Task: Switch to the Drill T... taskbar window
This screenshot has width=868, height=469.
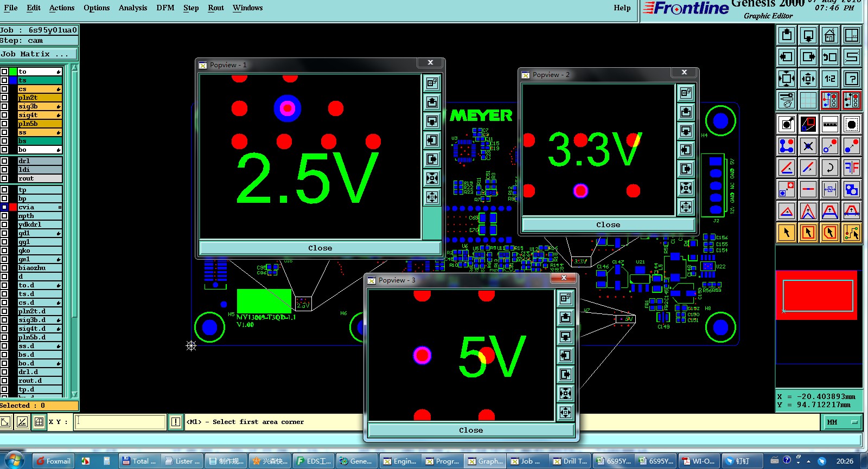Action: click(570, 461)
